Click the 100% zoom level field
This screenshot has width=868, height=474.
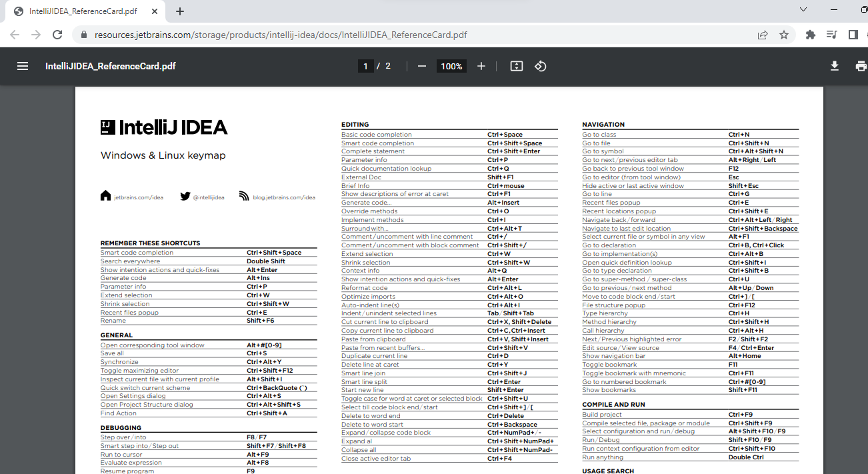coord(451,66)
